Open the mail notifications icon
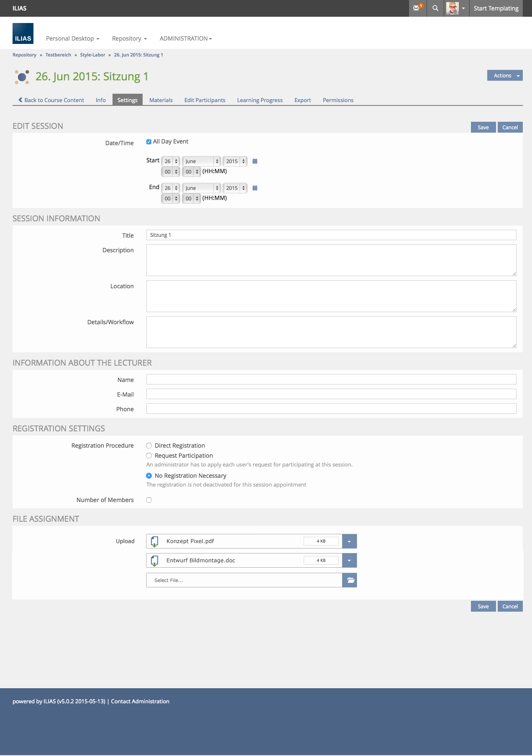The height and width of the screenshot is (756, 532). click(417, 8)
